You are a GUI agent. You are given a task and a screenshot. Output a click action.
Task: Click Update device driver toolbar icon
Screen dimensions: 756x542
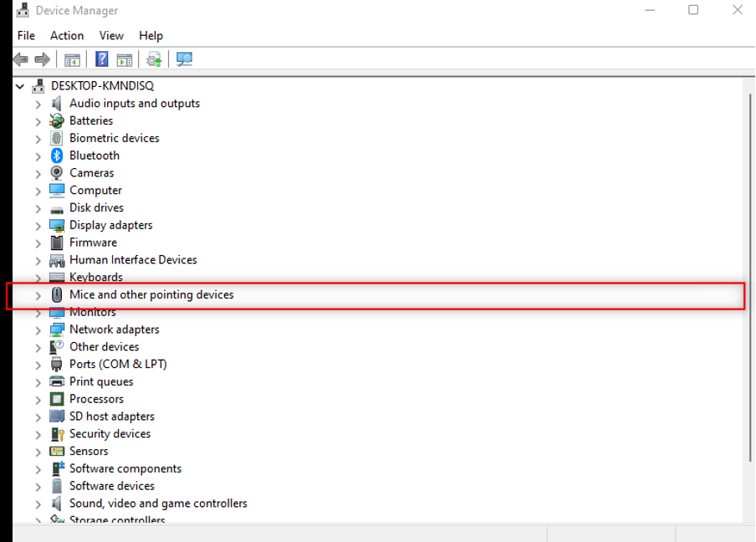coord(154,59)
